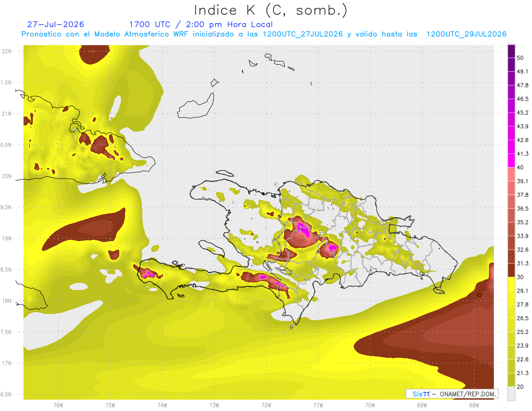Click the '46.5' color scale value
This screenshot has height=411, width=532.
click(523, 99)
